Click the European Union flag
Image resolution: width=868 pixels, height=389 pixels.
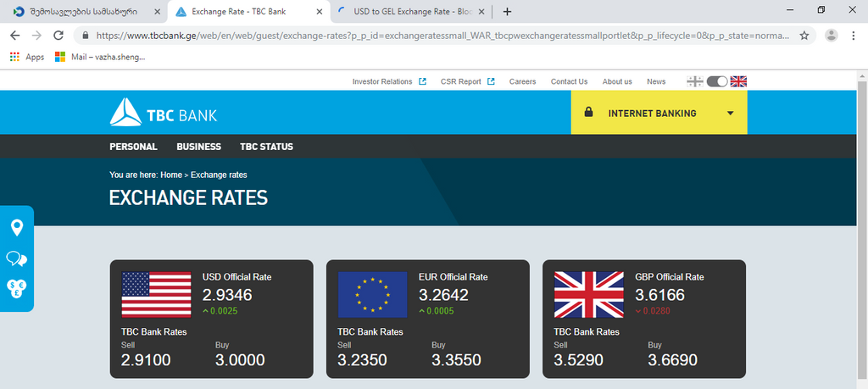click(373, 294)
